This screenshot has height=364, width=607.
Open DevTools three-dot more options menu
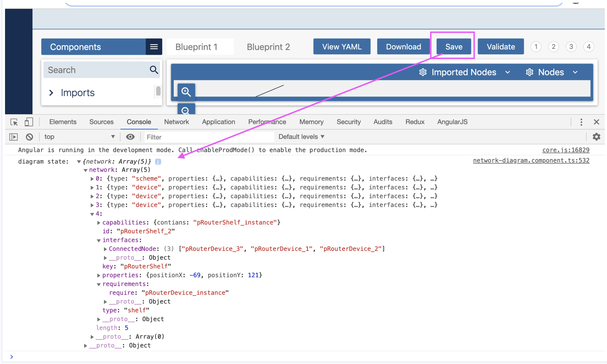point(581,122)
